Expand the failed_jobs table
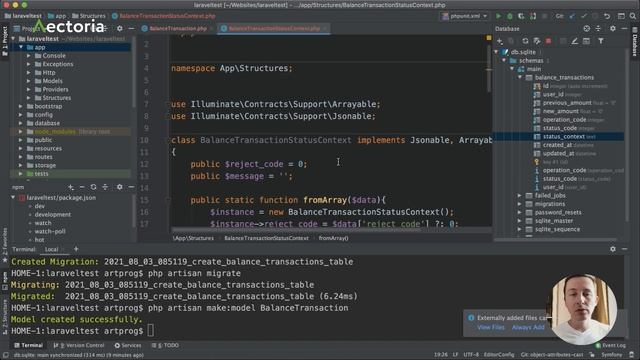 (520, 196)
